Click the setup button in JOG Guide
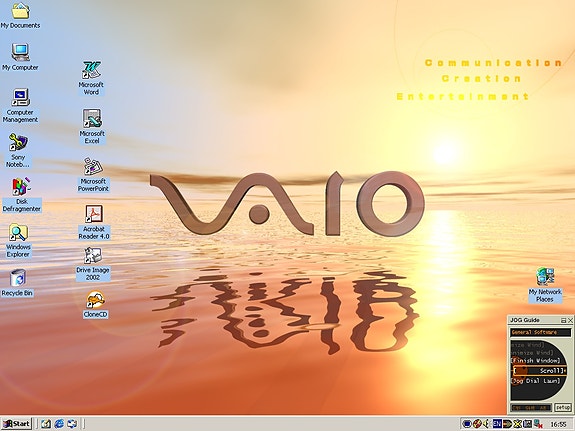 (x=563, y=408)
